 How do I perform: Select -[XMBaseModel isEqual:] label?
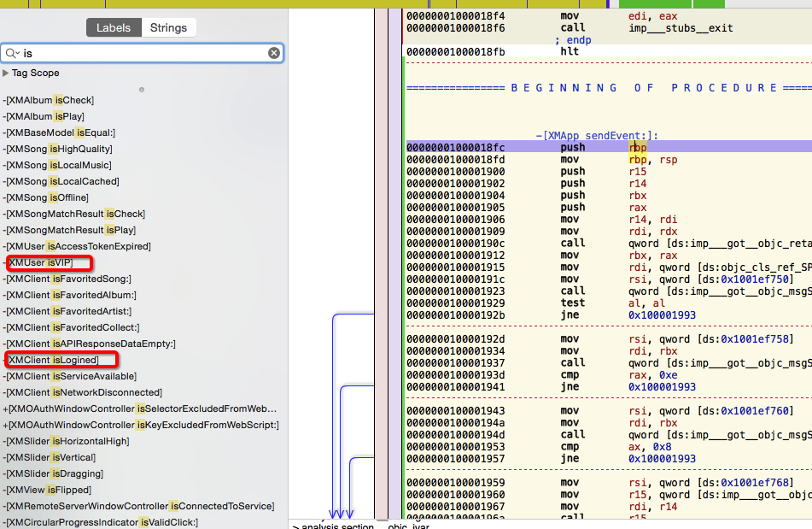(x=59, y=132)
